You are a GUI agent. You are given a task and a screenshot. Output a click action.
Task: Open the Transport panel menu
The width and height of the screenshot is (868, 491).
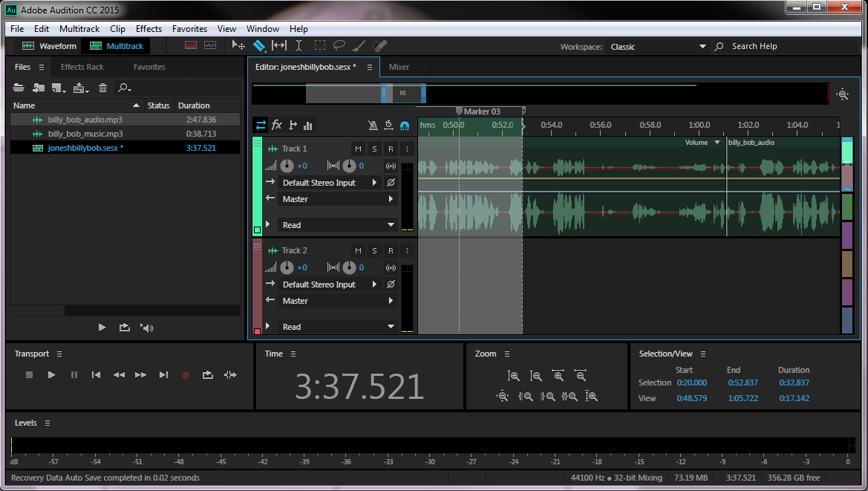(59, 354)
